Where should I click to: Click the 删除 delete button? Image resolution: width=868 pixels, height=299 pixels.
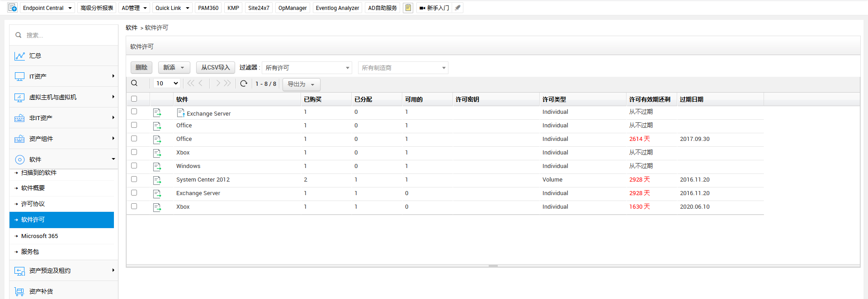click(142, 67)
